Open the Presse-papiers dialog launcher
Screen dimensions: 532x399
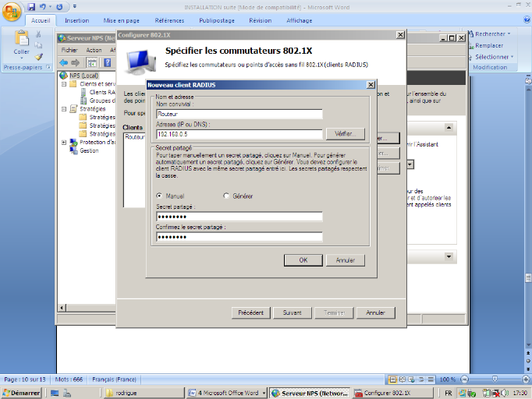pos(48,67)
